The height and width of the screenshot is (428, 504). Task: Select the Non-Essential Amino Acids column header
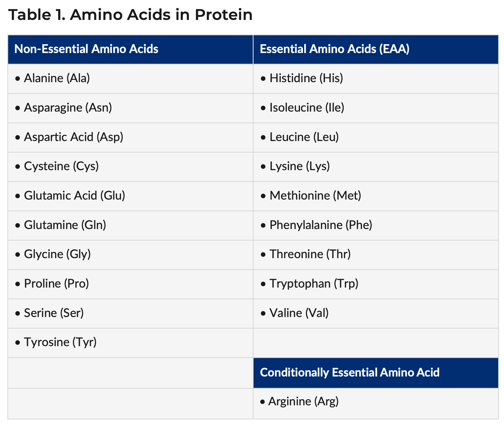pyautogui.click(x=86, y=49)
